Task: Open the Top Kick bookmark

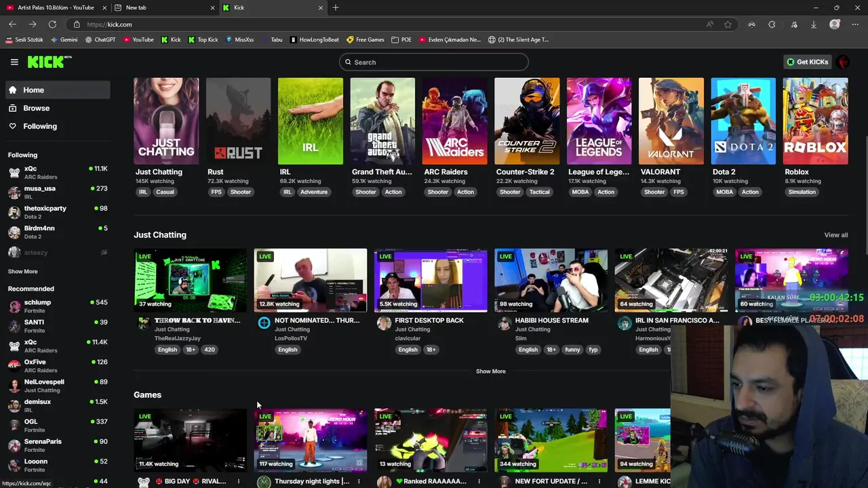Action: pyautogui.click(x=203, y=39)
